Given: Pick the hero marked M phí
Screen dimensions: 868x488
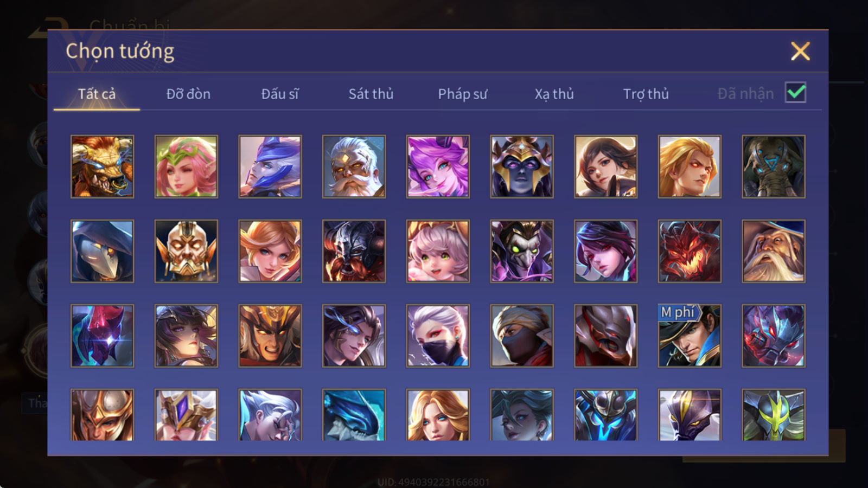Looking at the screenshot, I should point(690,336).
